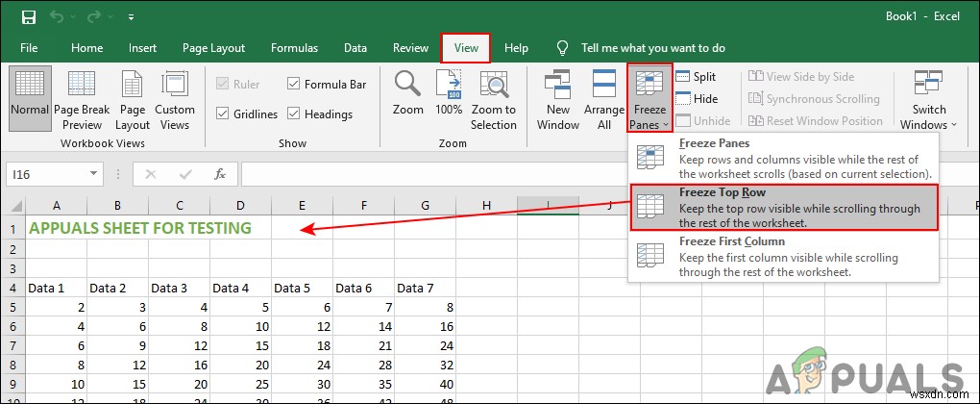Click Synchronous Scrolling
The image size is (980, 404).
[x=814, y=98]
